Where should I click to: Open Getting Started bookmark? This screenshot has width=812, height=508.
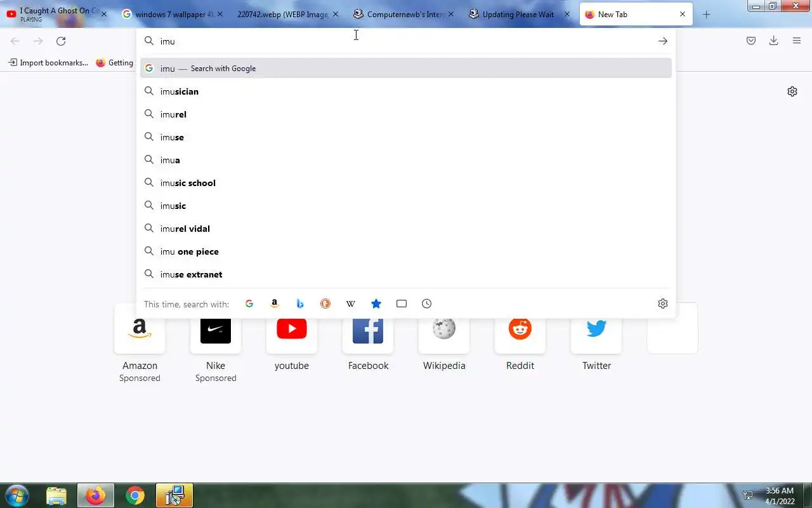coord(115,62)
